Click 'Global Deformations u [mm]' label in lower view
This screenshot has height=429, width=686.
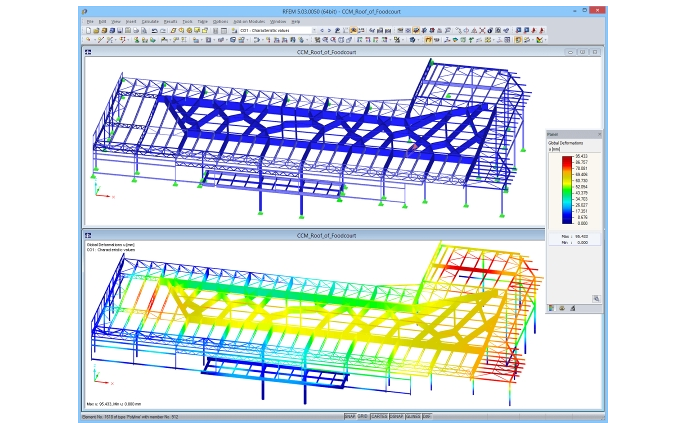point(111,245)
